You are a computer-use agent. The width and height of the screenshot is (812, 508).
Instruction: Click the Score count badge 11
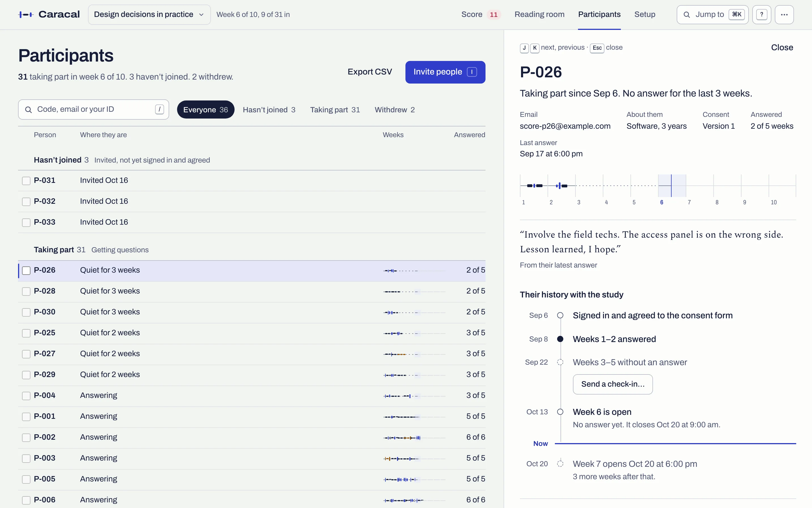click(493, 14)
